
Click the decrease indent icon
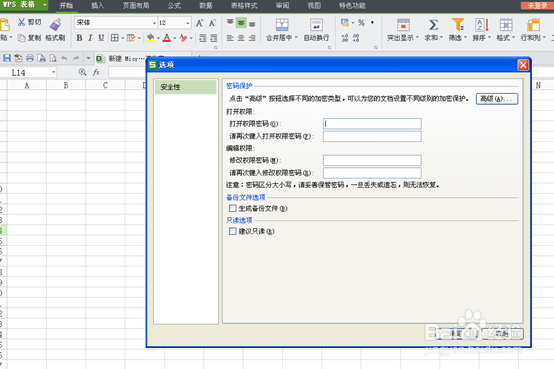pos(202,38)
